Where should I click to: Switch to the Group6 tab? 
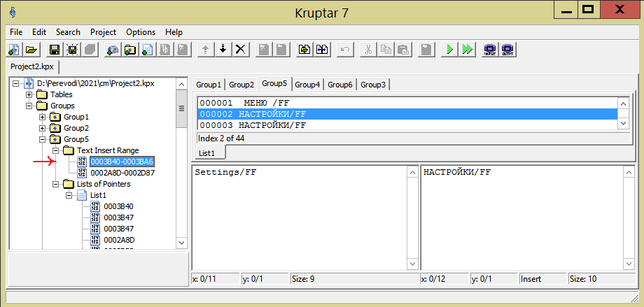coord(340,85)
